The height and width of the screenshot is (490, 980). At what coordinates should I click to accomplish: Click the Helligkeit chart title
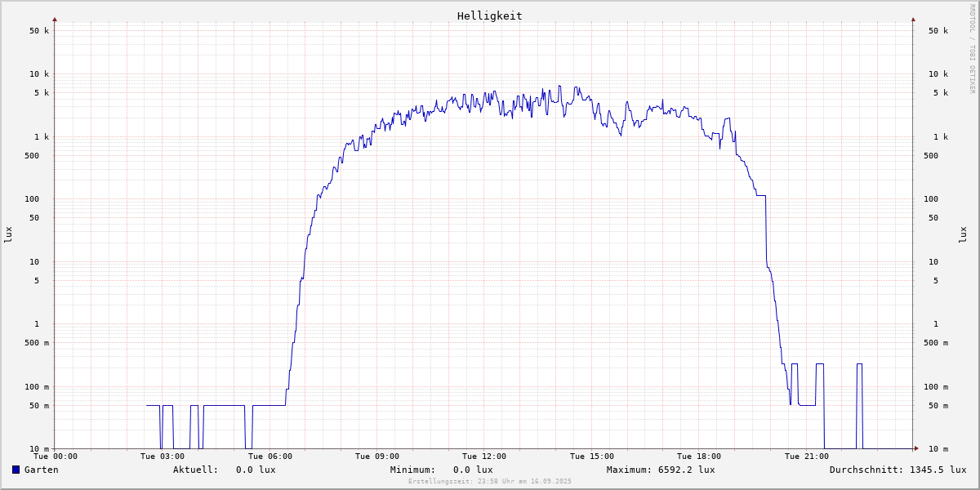(489, 16)
